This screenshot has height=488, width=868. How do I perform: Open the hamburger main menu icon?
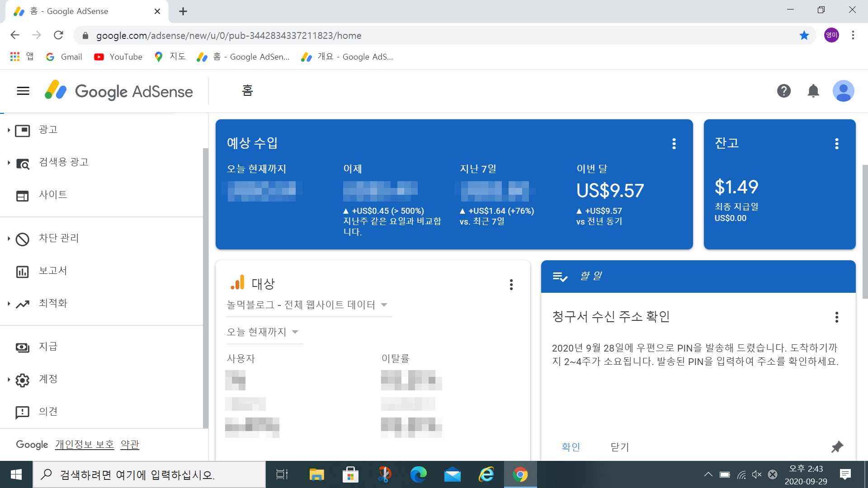pos(23,91)
